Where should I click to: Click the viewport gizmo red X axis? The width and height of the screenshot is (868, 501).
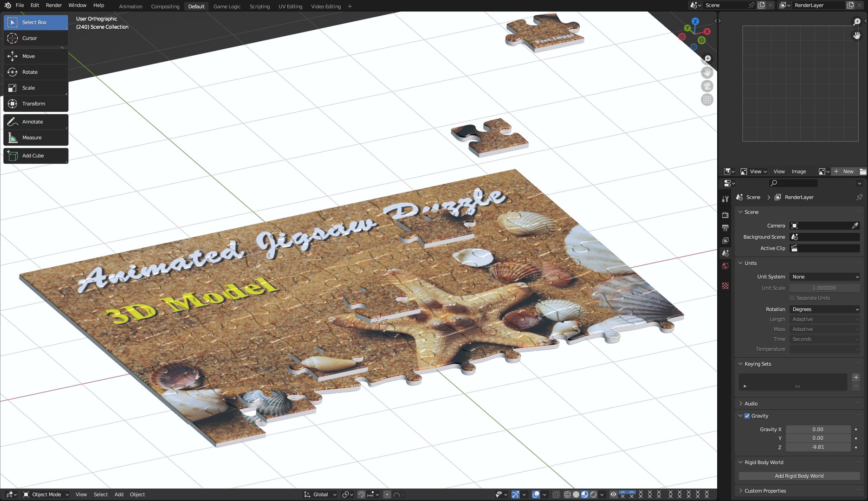click(x=707, y=32)
